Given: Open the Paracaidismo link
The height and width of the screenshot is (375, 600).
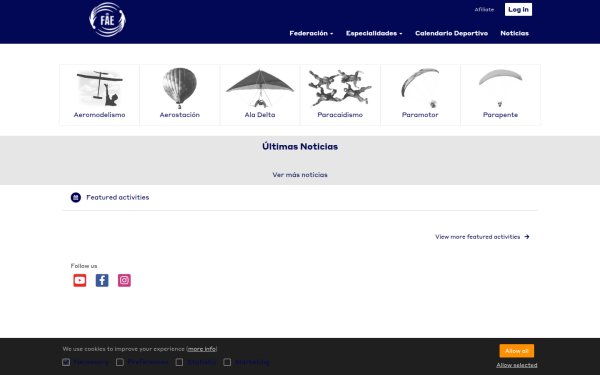Looking at the screenshot, I should [340, 115].
